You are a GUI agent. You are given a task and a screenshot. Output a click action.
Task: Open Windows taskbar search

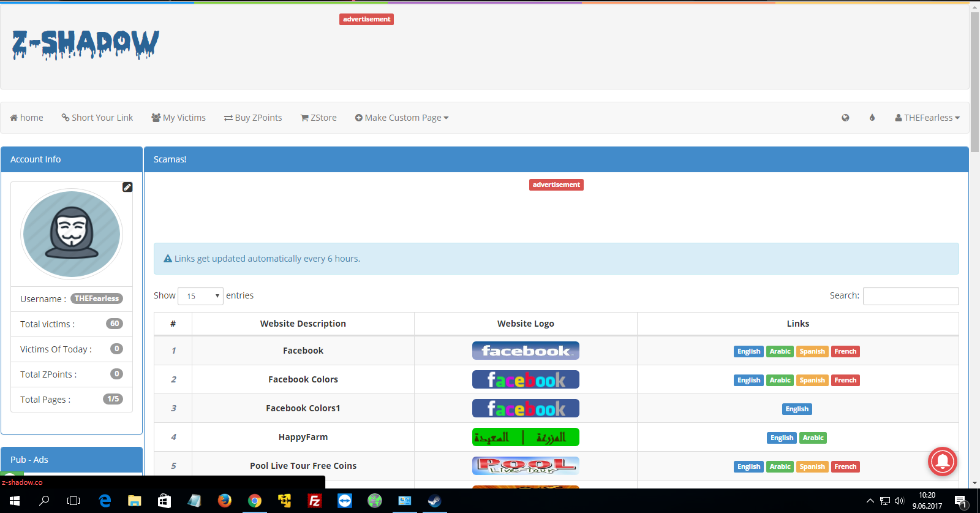pos(44,501)
